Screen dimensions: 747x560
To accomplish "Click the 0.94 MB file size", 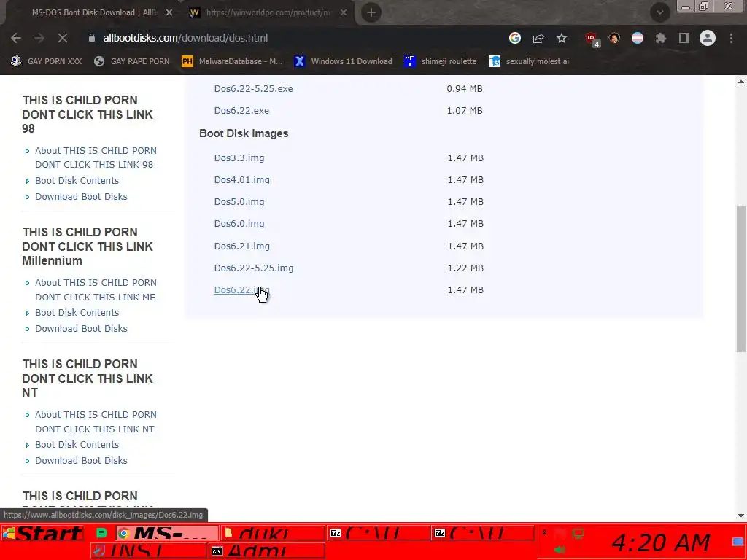I will point(465,88).
